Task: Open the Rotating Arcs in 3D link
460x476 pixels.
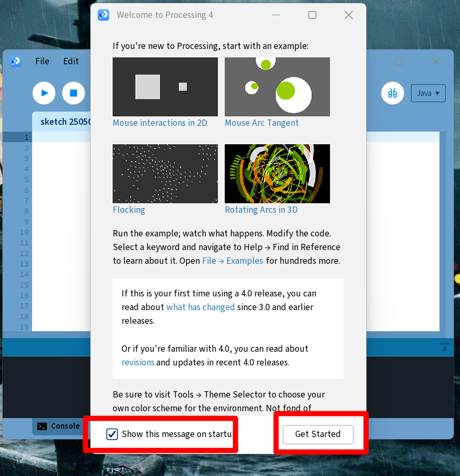Action: pyautogui.click(x=261, y=210)
